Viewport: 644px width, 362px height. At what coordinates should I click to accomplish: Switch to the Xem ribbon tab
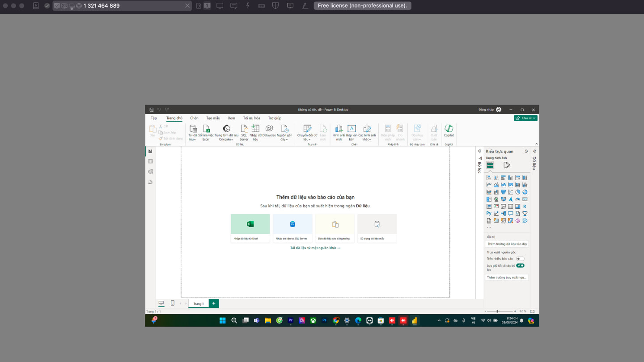pos(231,118)
